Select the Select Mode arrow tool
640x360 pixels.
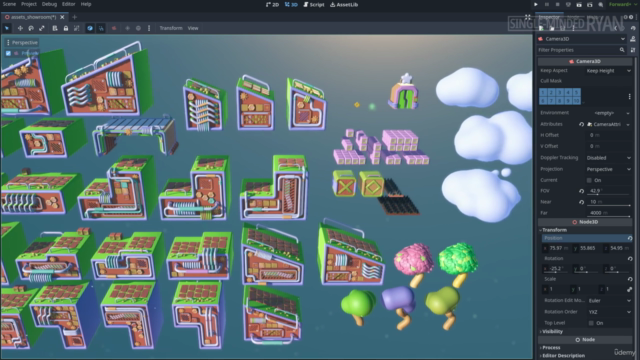pos(7,28)
